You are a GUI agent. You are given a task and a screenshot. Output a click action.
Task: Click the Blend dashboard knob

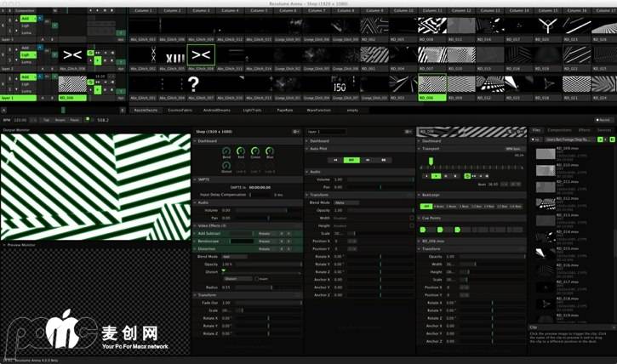coord(226,151)
